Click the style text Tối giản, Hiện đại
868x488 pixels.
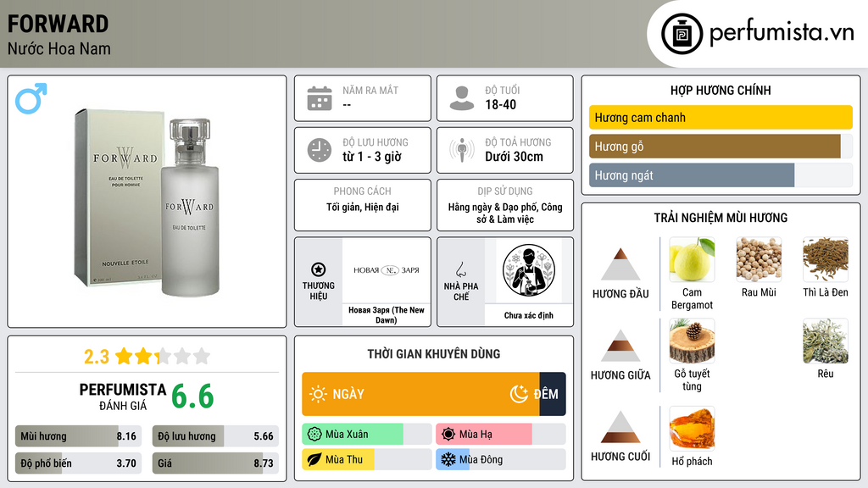(x=363, y=208)
